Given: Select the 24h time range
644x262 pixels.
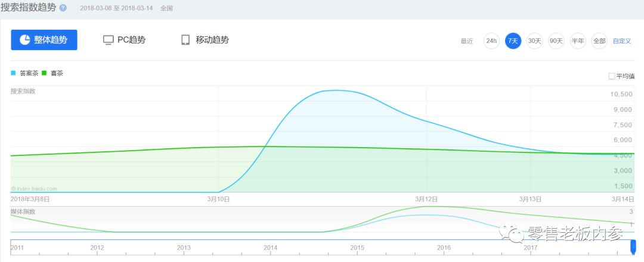Looking at the screenshot, I should pos(491,40).
